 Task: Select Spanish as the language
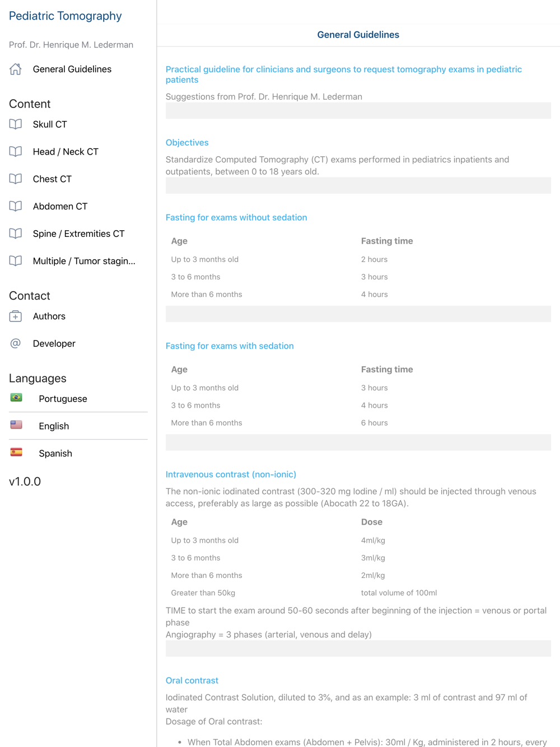tap(55, 454)
